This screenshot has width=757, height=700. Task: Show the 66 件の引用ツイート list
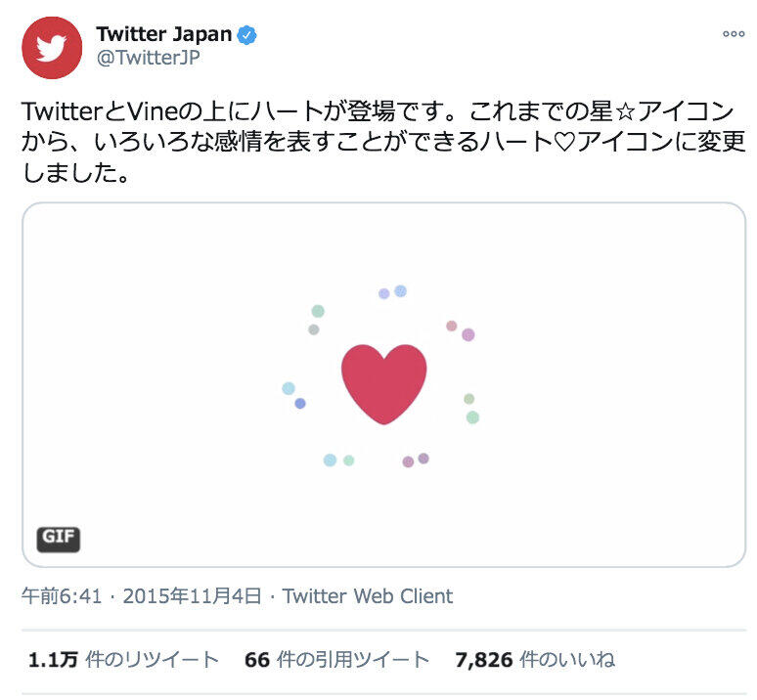pos(336,660)
